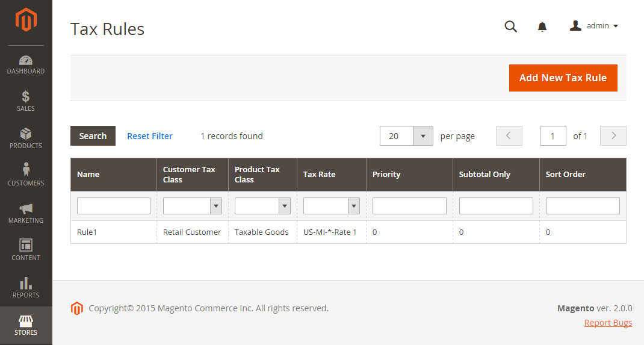This screenshot has width=644, height=345.
Task: Click the Reset Filter link
Action: pyautogui.click(x=150, y=136)
